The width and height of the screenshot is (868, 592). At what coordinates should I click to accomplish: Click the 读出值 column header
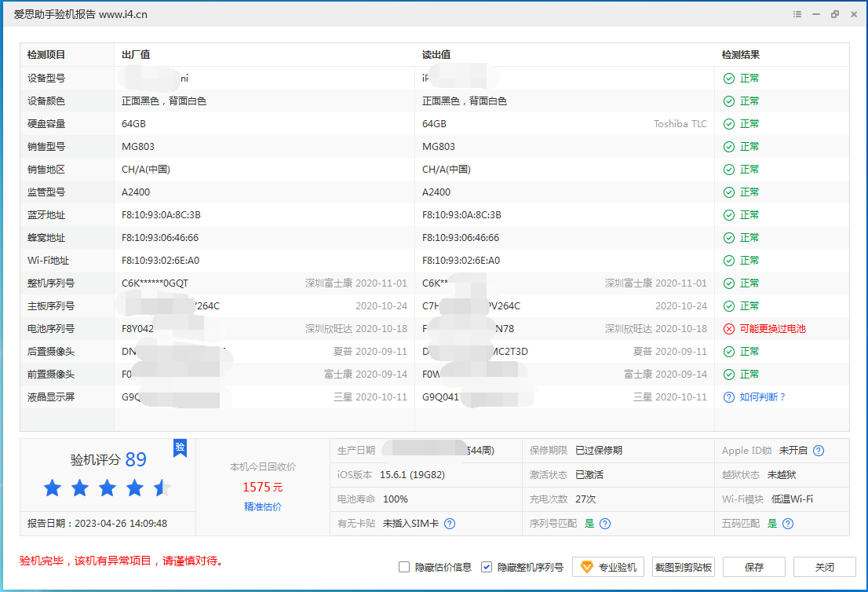point(436,55)
